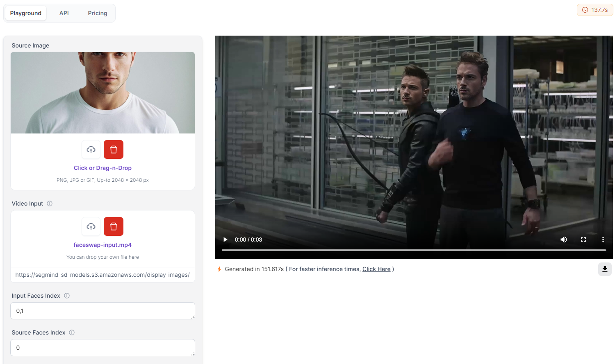The width and height of the screenshot is (615, 364).
Task: Click the faceswap-input.mp4 file name
Action: point(102,245)
